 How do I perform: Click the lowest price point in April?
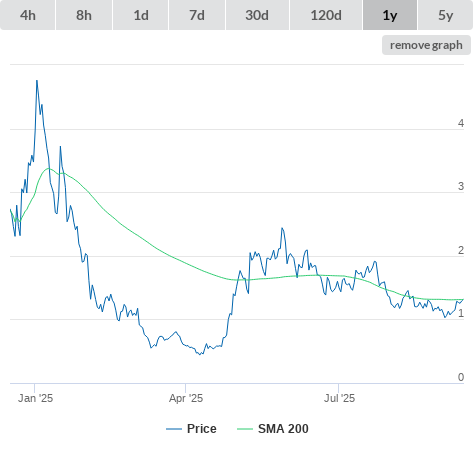[x=200, y=354]
